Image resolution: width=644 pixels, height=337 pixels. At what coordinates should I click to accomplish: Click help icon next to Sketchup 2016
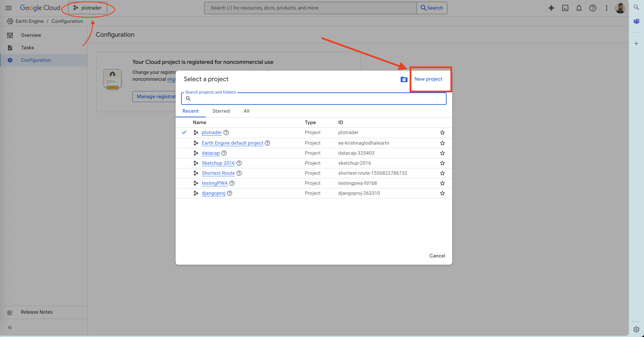coord(239,163)
